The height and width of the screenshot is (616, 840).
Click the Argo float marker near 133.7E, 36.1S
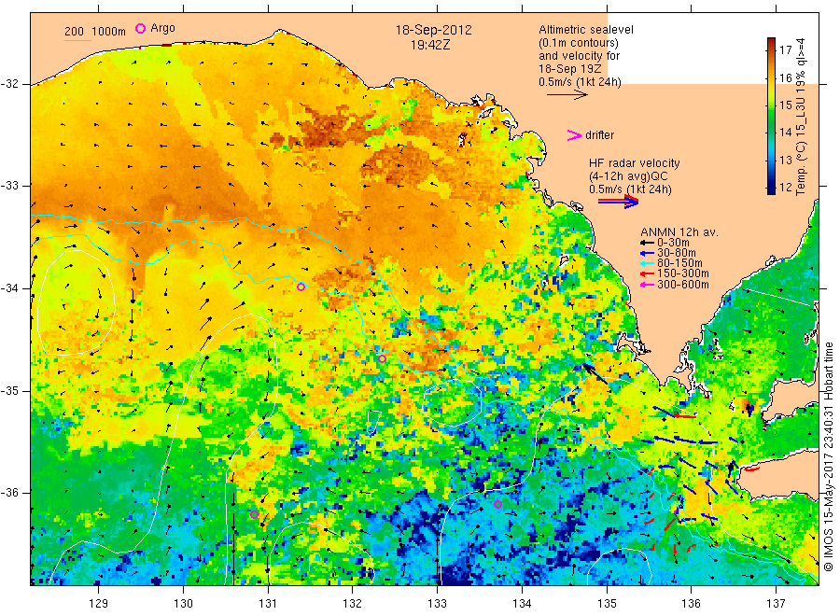(x=497, y=504)
